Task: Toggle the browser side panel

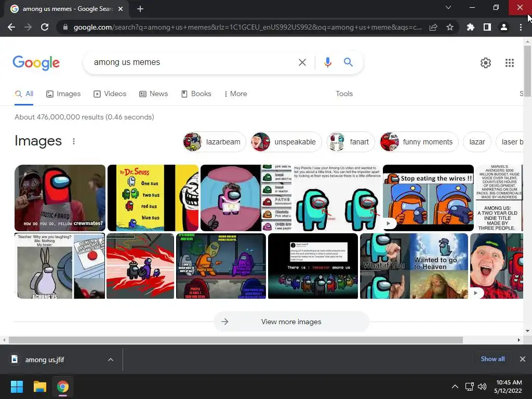Action: click(x=487, y=27)
